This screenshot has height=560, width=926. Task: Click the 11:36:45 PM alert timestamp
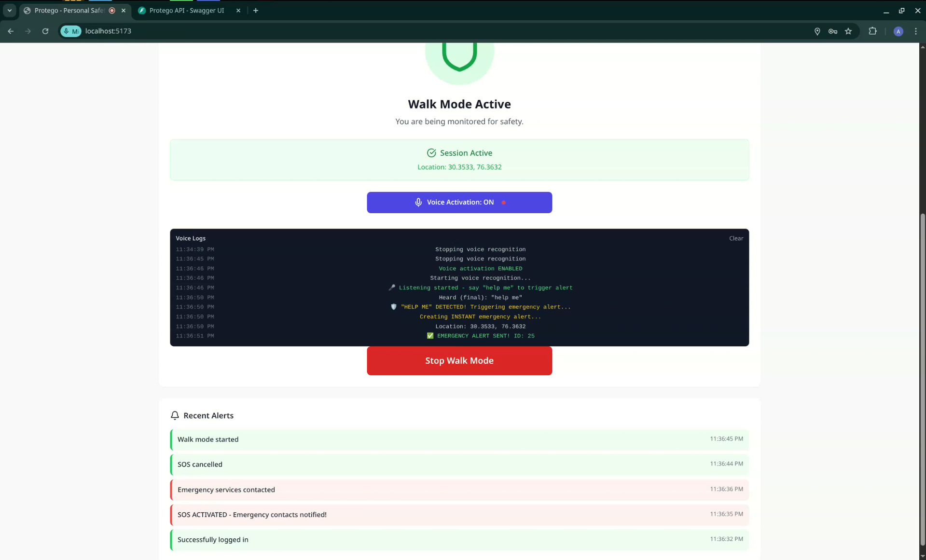pos(726,439)
